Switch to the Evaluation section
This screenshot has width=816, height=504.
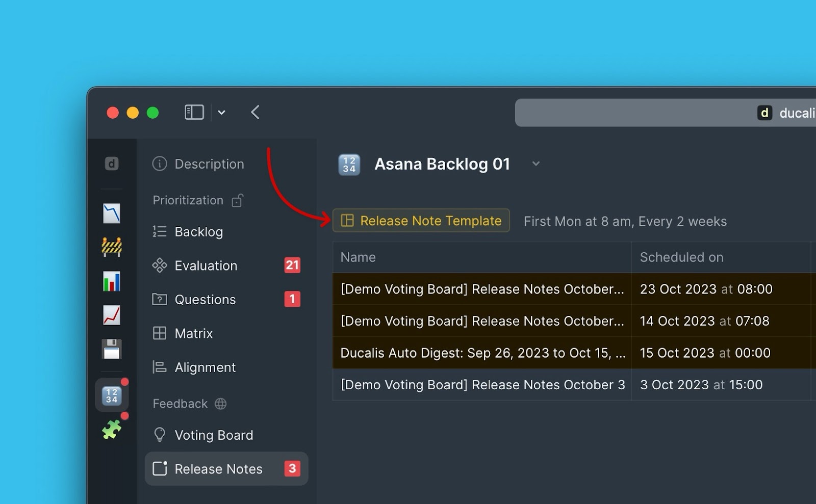click(x=206, y=266)
